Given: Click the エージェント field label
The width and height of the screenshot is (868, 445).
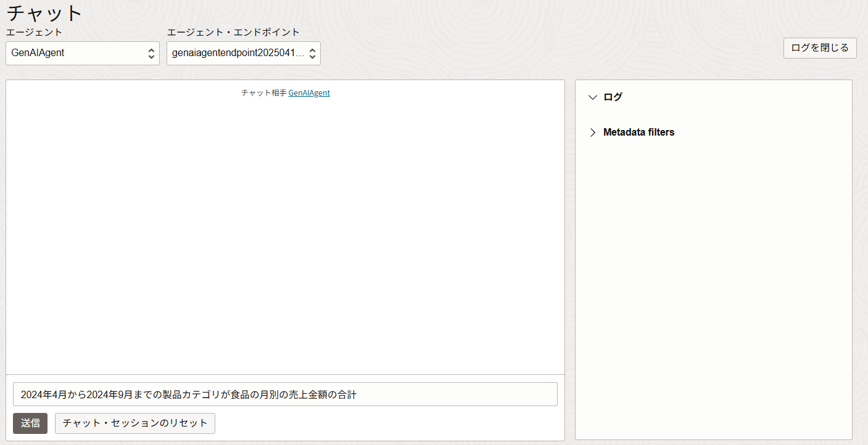Looking at the screenshot, I should coord(34,32).
